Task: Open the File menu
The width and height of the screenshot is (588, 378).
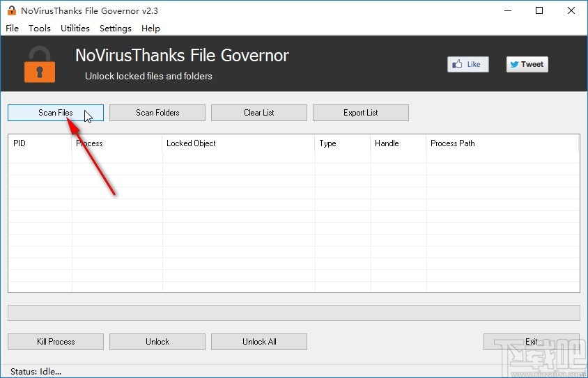Action: pos(12,29)
